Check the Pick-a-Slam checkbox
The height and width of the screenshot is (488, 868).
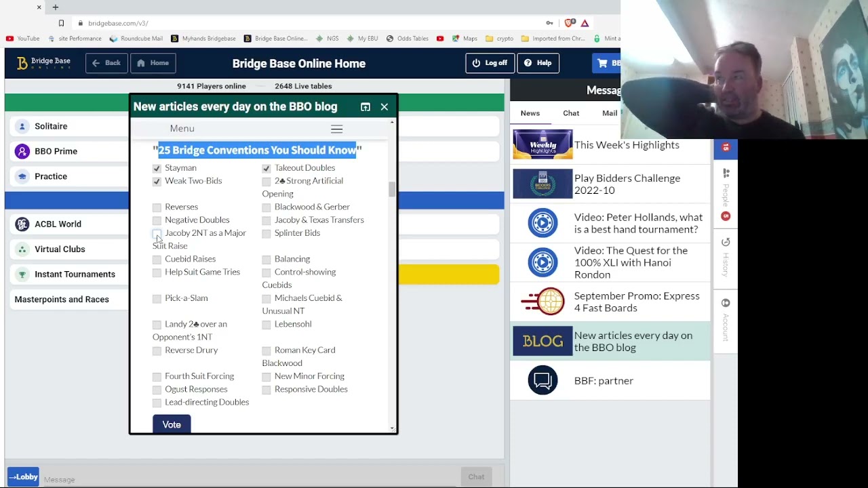point(157,299)
